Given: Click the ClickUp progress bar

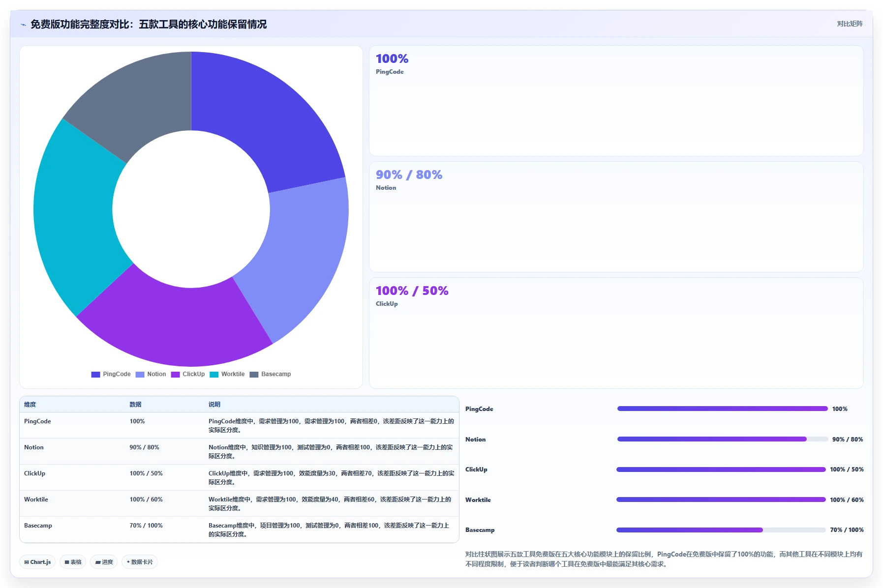Looking at the screenshot, I should pos(721,470).
